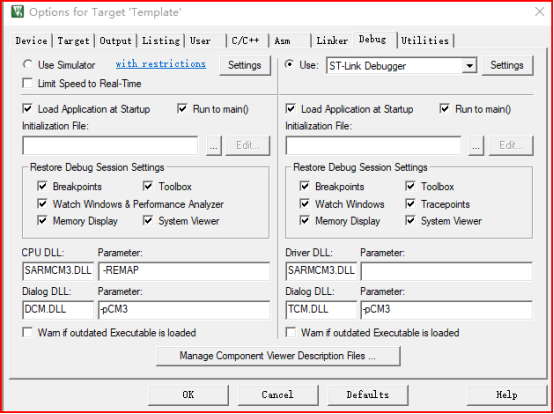The image size is (554, 414).
Task: Open the 'with restrictions' link
Action: pyautogui.click(x=161, y=64)
